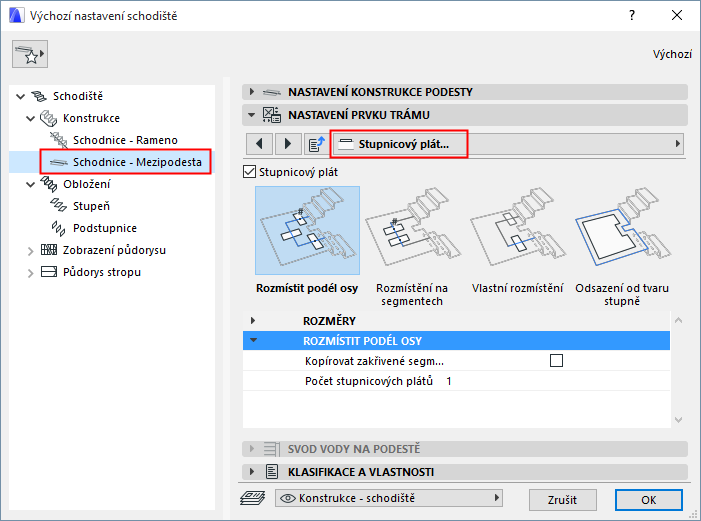Click the Nastavení prvku trámu panel icon
Screen dimensions: 701x521
coord(271,115)
